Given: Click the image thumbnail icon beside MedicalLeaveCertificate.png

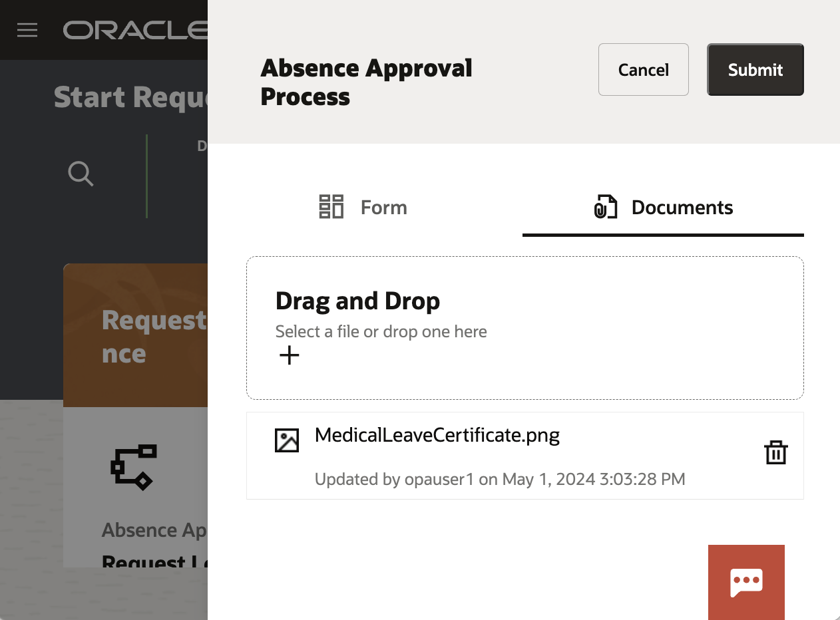Looking at the screenshot, I should click(x=287, y=440).
